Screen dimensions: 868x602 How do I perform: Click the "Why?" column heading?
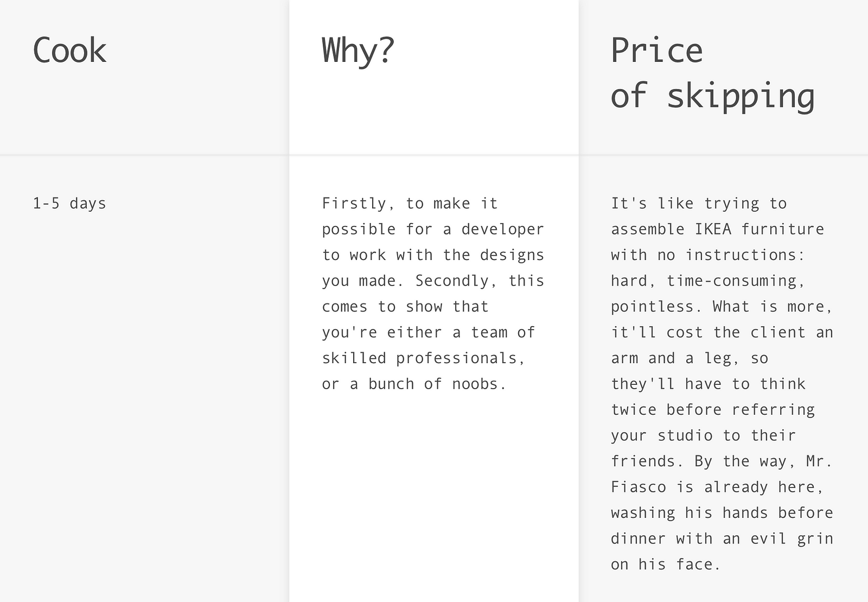pyautogui.click(x=358, y=50)
